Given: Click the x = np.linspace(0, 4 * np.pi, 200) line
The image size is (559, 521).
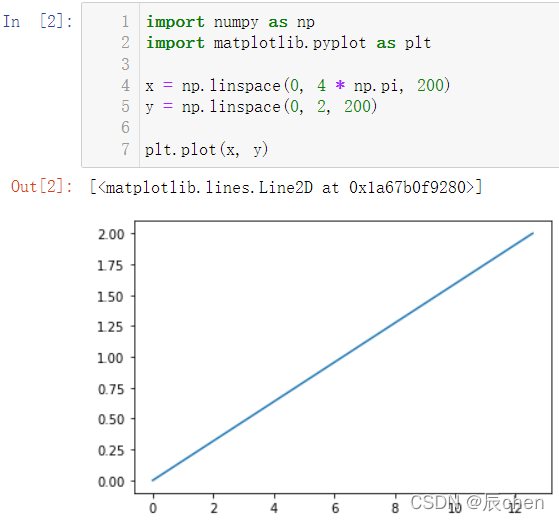Looking at the screenshot, I should 298,86.
